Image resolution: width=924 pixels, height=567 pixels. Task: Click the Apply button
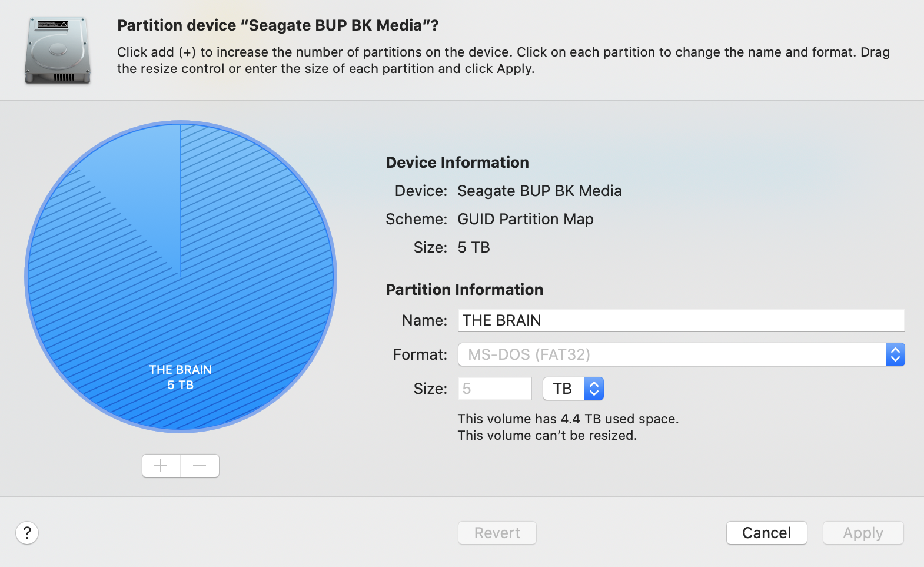(x=863, y=533)
